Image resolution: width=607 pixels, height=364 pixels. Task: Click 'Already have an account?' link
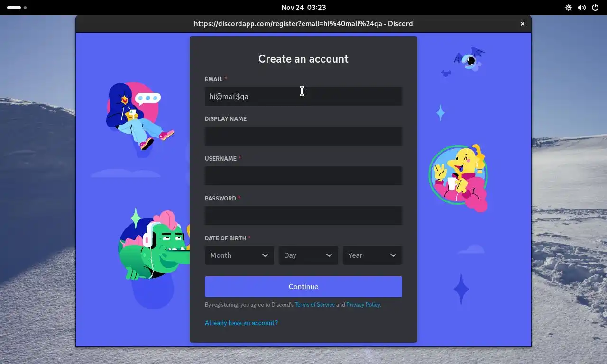[x=241, y=323]
